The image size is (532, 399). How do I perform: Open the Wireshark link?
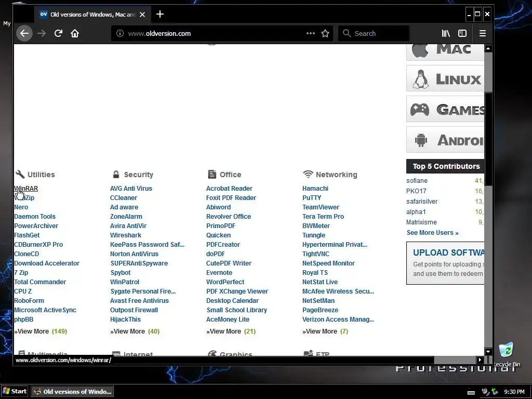click(126, 235)
